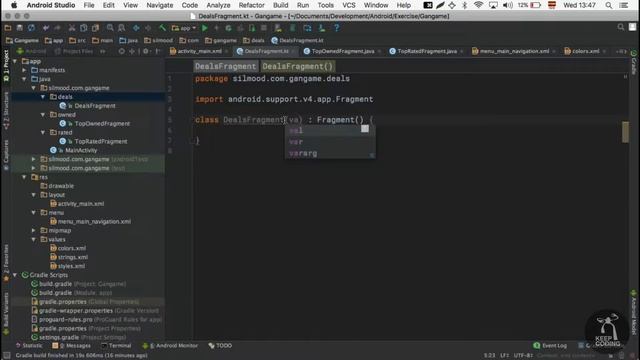Click the Replace toolbar icon
The height and width of the screenshot is (360, 640).
pos(122,28)
